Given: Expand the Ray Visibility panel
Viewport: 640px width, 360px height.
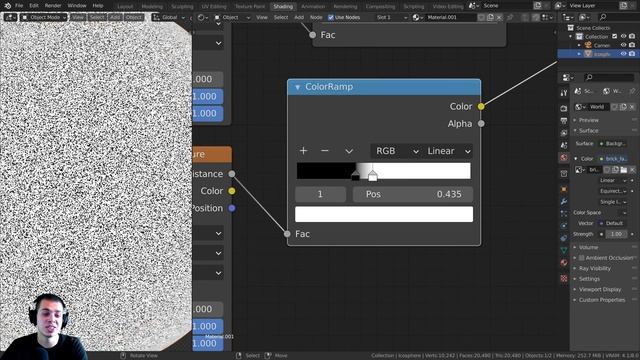Looking at the screenshot, I should point(594,269).
